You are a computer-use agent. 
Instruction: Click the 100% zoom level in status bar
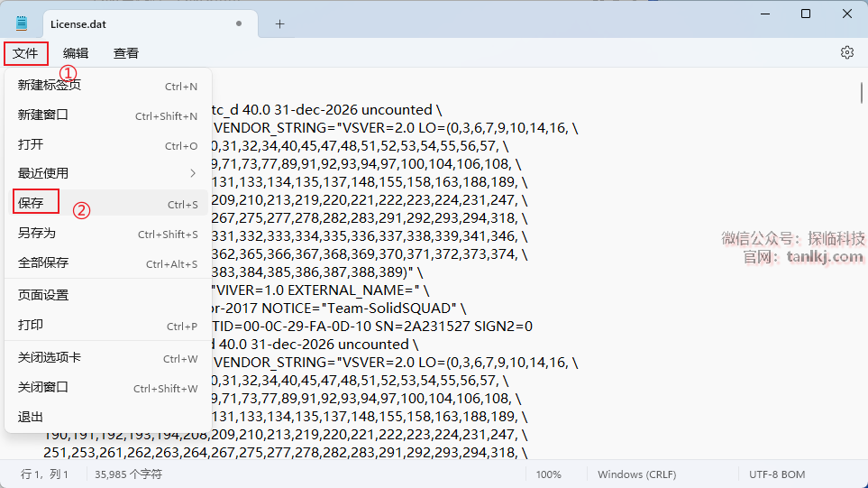pos(549,474)
